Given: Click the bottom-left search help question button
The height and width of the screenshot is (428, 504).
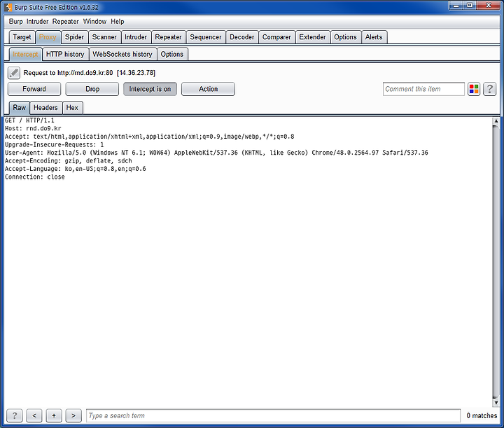Looking at the screenshot, I should tap(15, 415).
